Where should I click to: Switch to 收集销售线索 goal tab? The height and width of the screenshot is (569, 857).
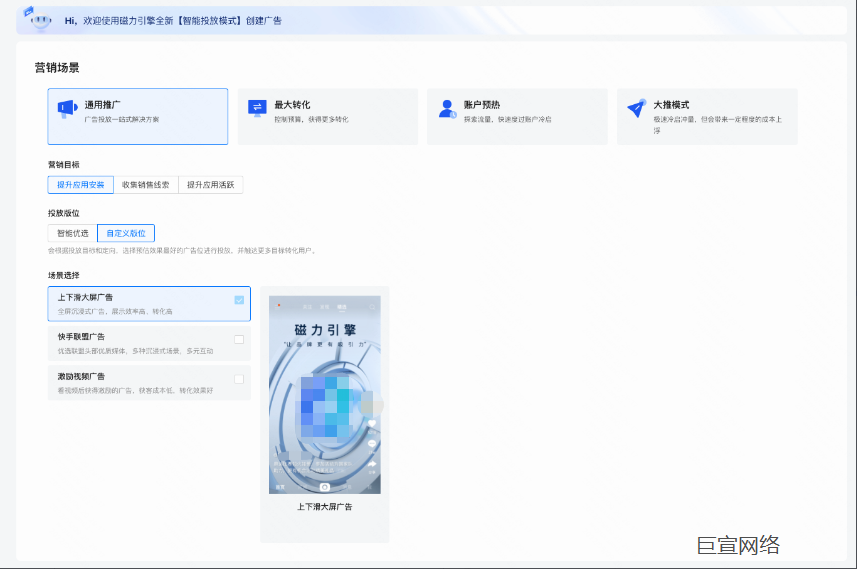[x=145, y=185]
